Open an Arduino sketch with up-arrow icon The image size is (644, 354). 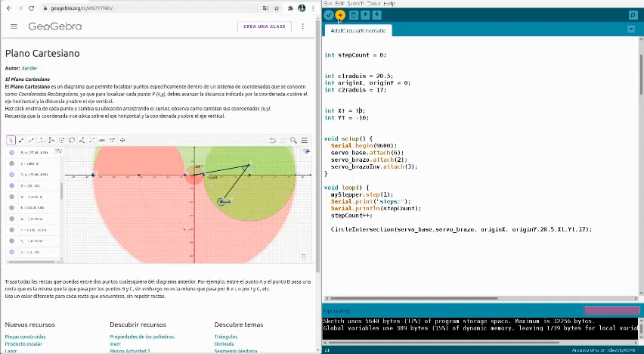365,15
